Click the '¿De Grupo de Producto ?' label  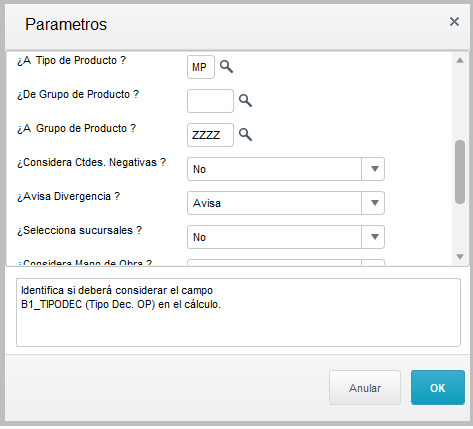(x=78, y=95)
